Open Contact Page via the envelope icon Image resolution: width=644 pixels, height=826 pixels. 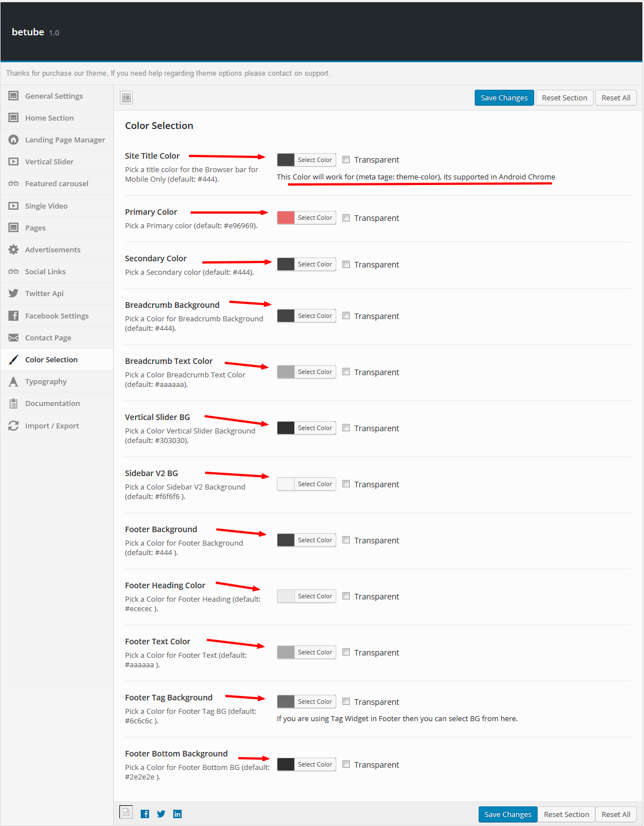(x=13, y=337)
